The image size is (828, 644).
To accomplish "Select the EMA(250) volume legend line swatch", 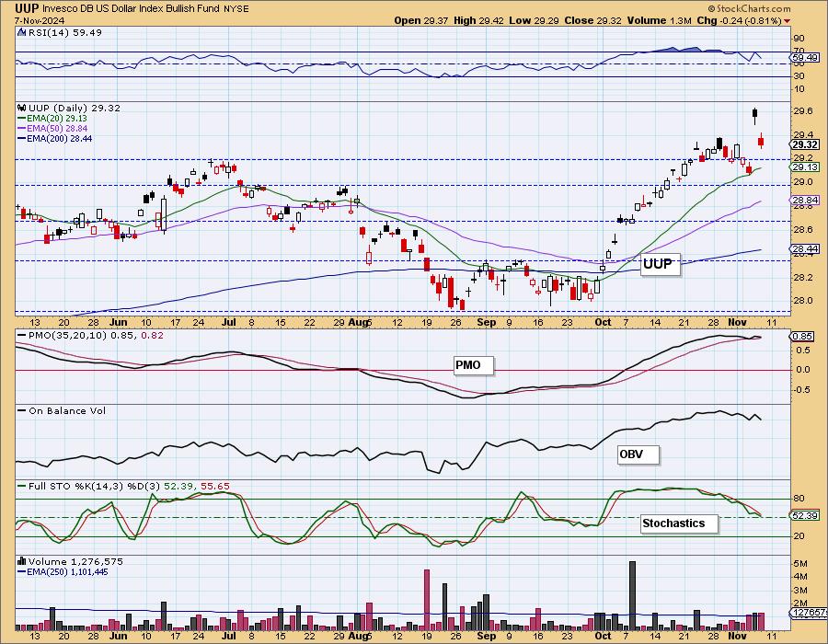I will 22,571.
